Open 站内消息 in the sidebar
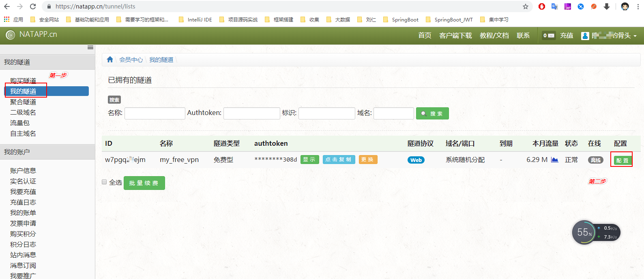Image resolution: width=644 pixels, height=279 pixels. click(23, 255)
